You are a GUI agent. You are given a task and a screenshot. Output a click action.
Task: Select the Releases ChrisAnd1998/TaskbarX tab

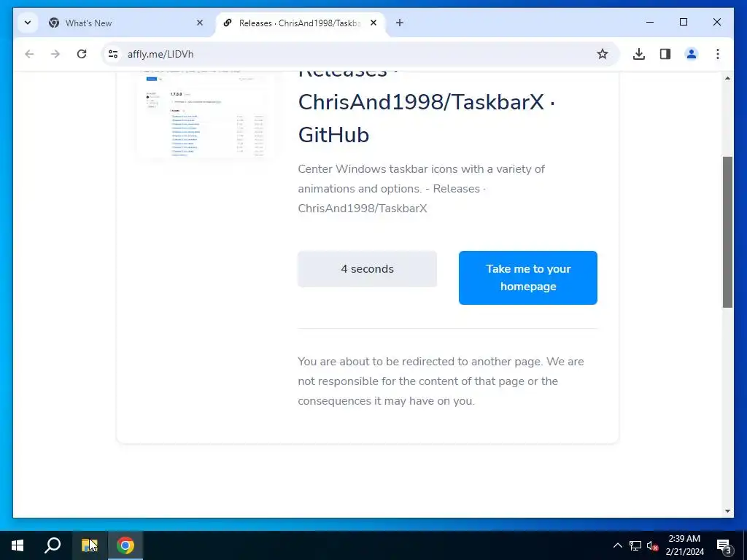(x=300, y=23)
